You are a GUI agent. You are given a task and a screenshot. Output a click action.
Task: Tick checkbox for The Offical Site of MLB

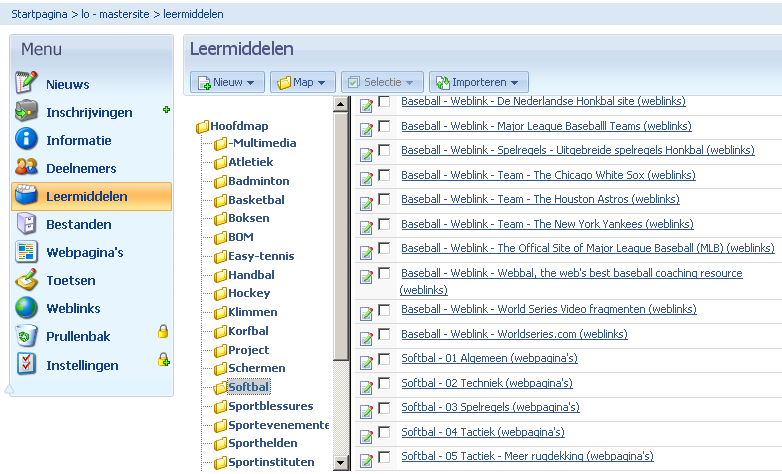(x=384, y=248)
